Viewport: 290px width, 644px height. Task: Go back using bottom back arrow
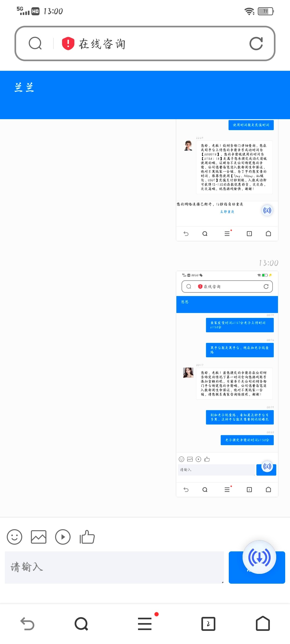click(x=27, y=624)
